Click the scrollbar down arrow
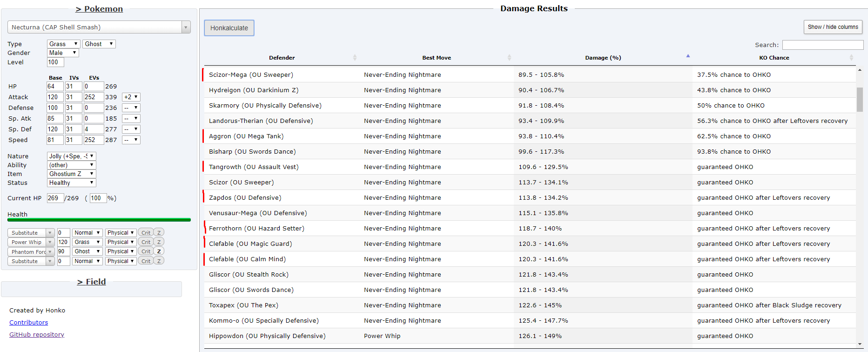Image resolution: width=868 pixels, height=352 pixels. click(x=860, y=345)
